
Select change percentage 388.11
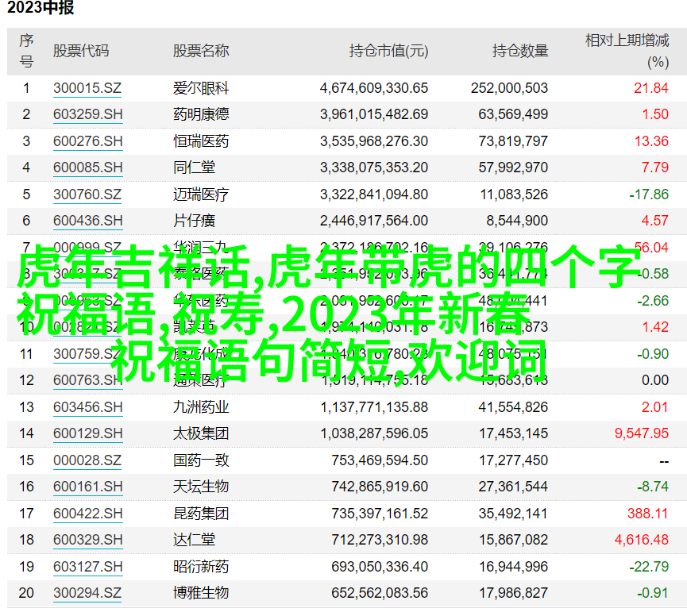647,514
